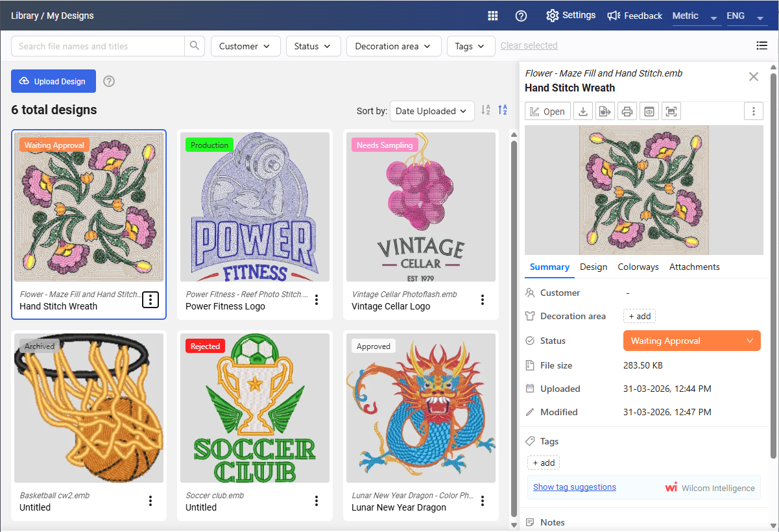This screenshot has height=532, width=779.
Task: Open the apps grid icon in header
Action: [x=493, y=16]
